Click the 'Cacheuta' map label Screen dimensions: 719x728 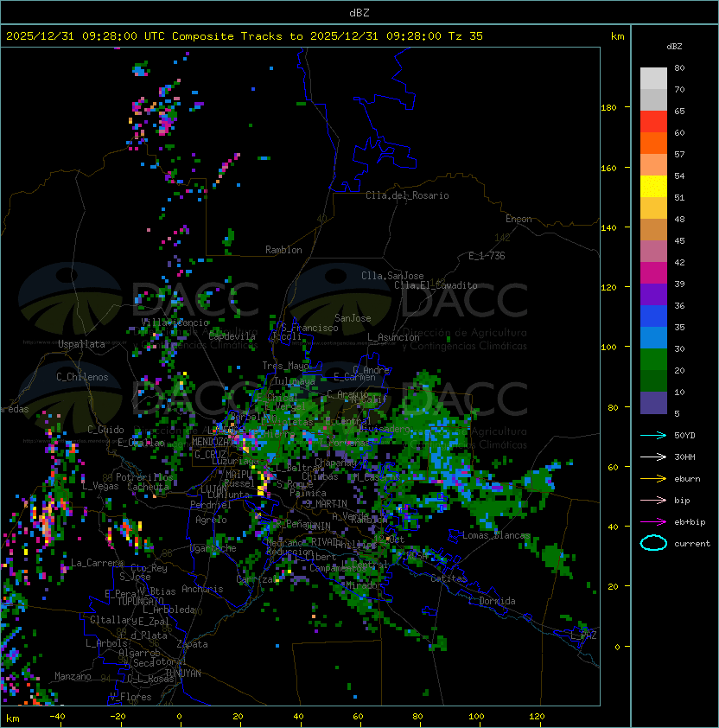[x=148, y=487]
